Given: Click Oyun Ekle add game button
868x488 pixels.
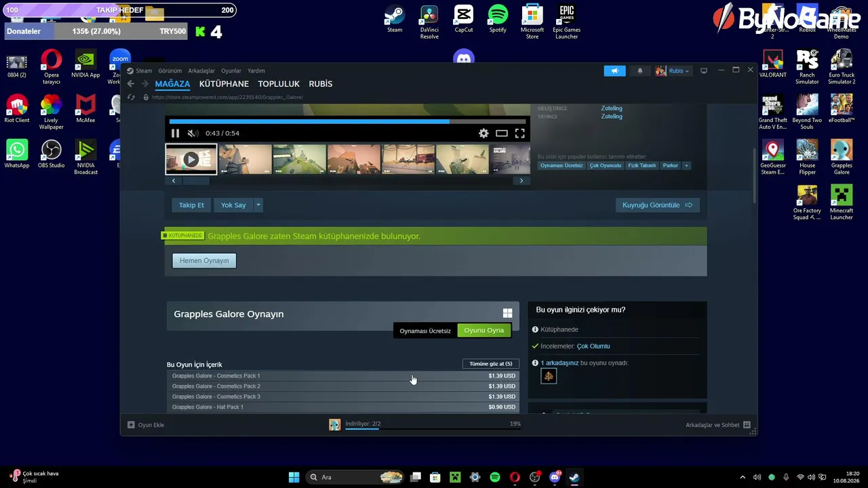Looking at the screenshot, I should (146, 425).
